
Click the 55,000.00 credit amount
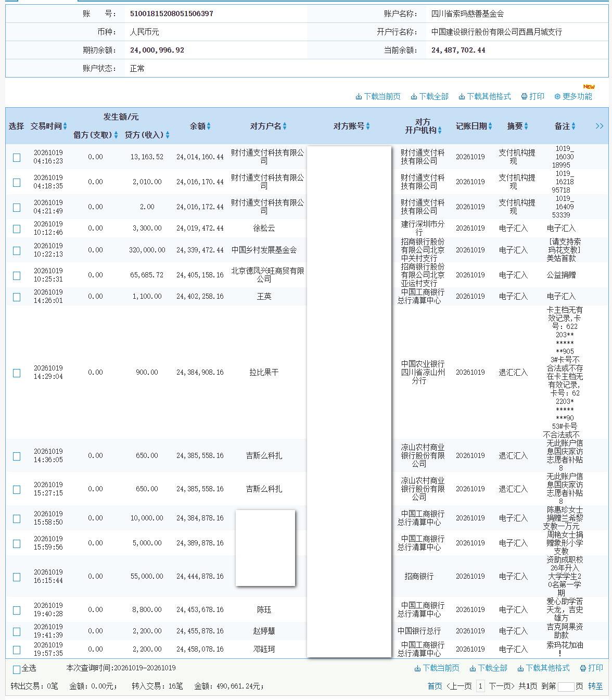[147, 576]
